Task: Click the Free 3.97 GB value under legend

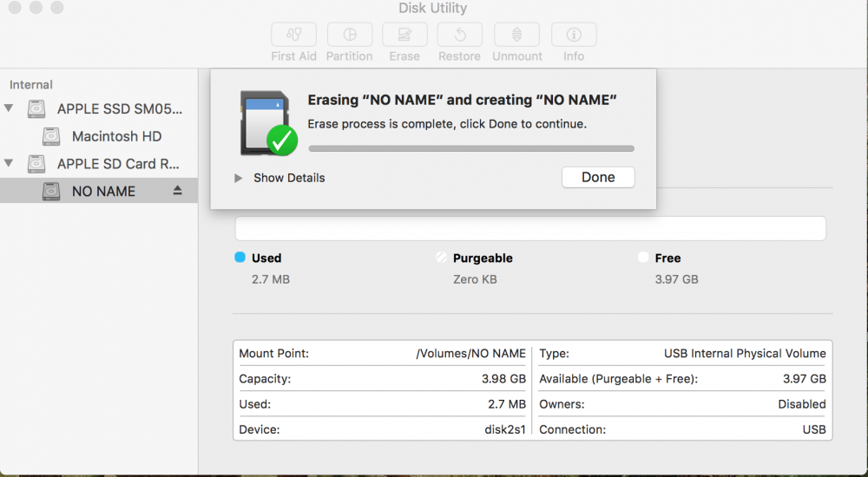Action: (676, 279)
